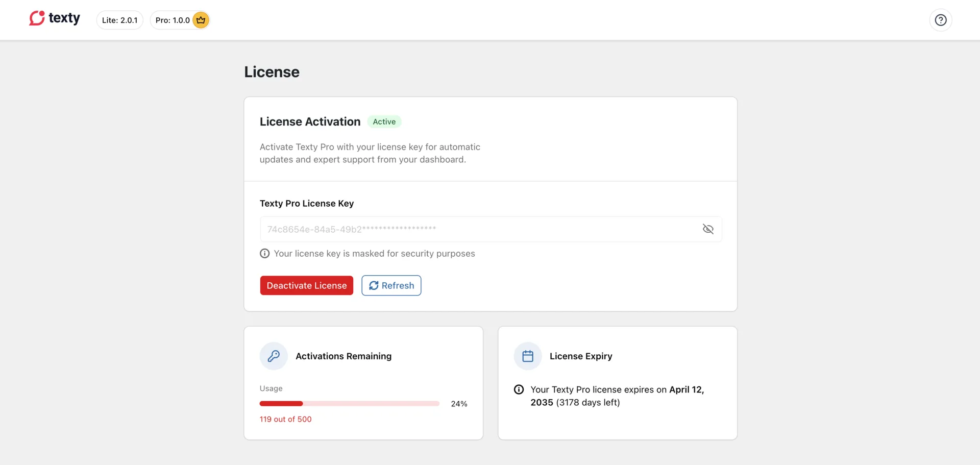
Task: Click info icon beside expiry message
Action: 519,389
